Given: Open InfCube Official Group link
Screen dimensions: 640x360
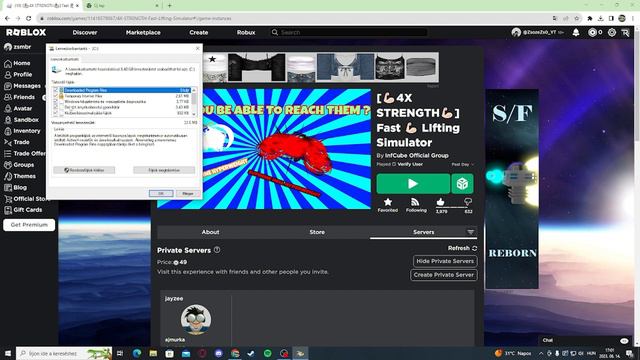Looking at the screenshot, I should pos(417,156).
